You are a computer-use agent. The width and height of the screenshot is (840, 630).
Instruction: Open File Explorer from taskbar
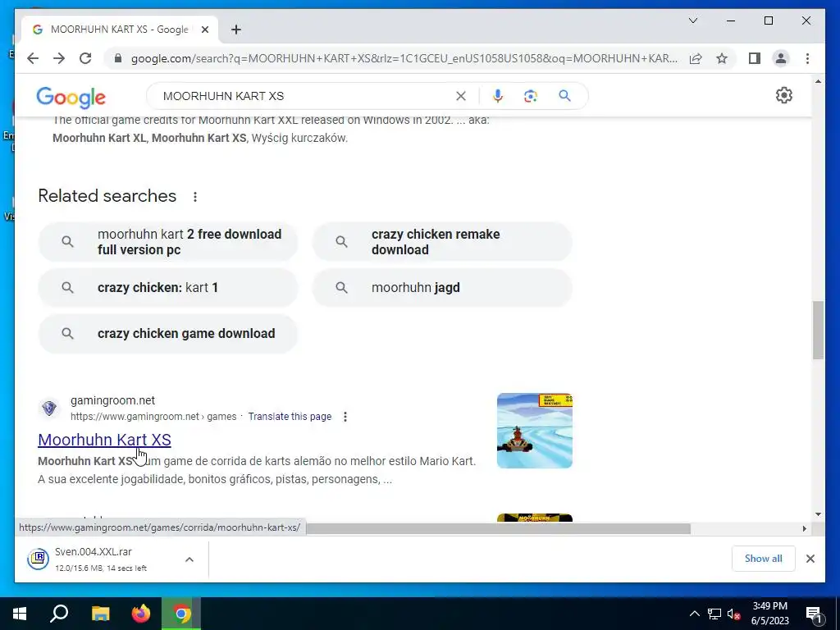pos(100,614)
